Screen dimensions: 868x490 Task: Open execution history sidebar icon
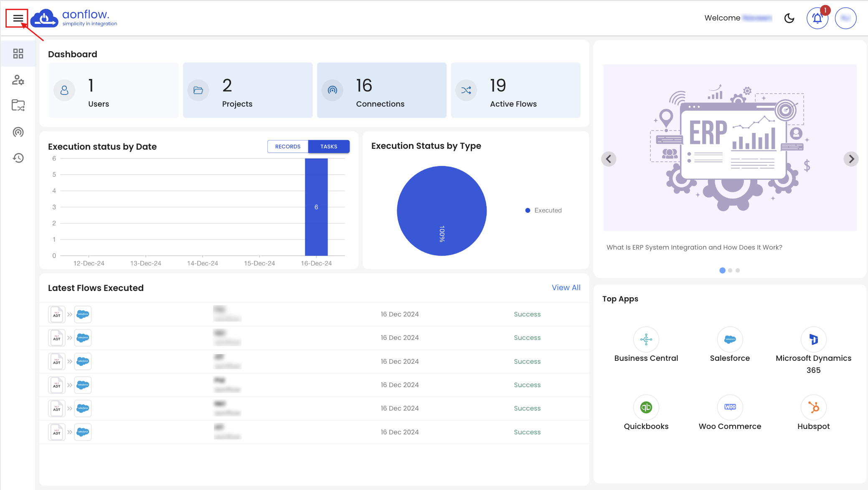tap(18, 158)
